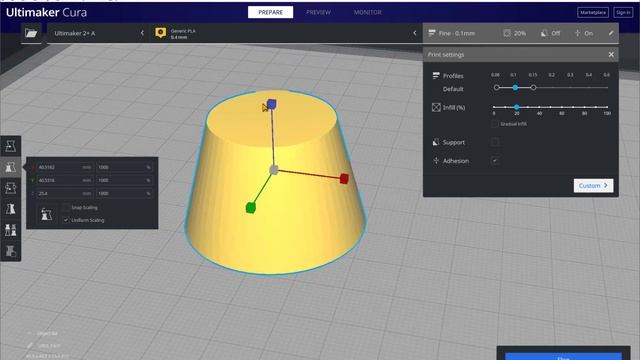Expand the Generic PLA material selector arrow
The width and height of the screenshot is (640, 360).
tap(415, 33)
